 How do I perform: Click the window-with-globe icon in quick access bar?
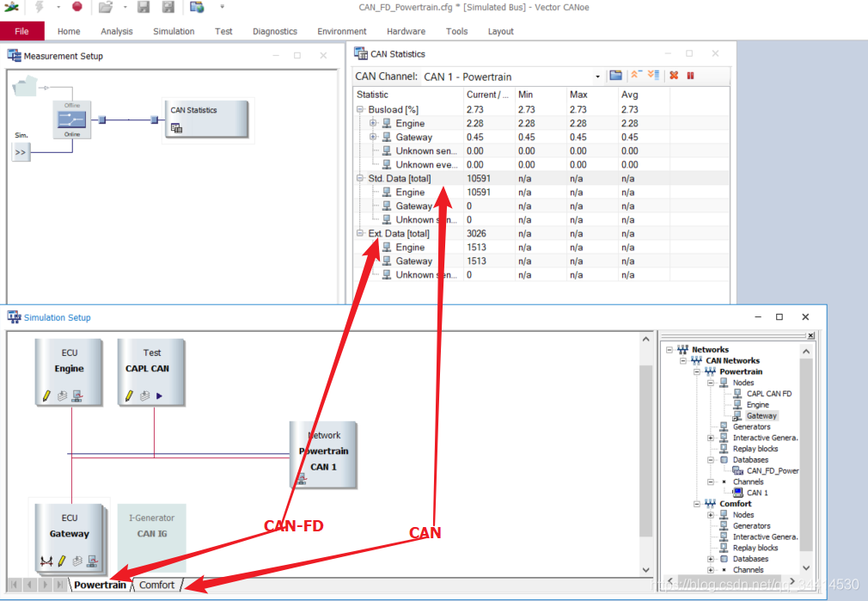pyautogui.click(x=197, y=7)
